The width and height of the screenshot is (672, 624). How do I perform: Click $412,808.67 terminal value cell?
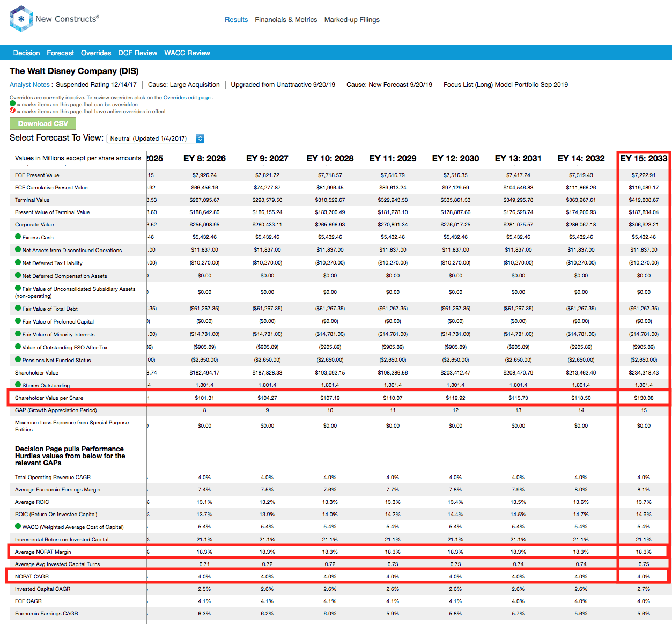coord(644,200)
